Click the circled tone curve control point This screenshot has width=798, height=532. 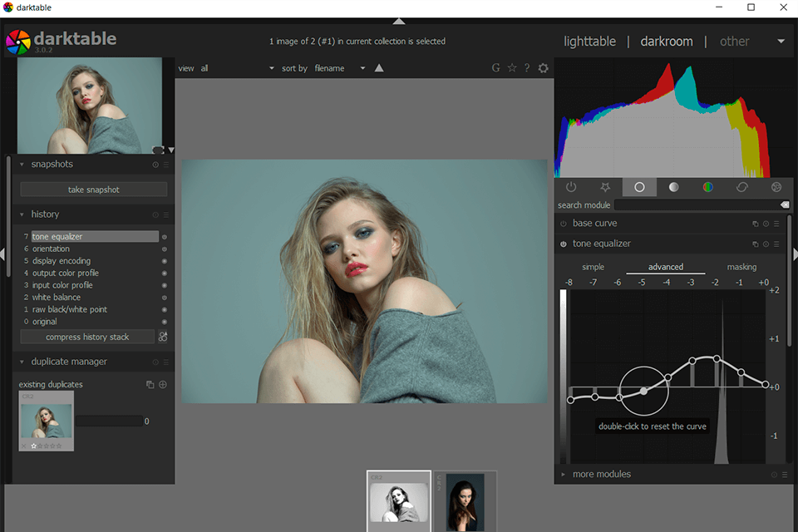pos(643,391)
